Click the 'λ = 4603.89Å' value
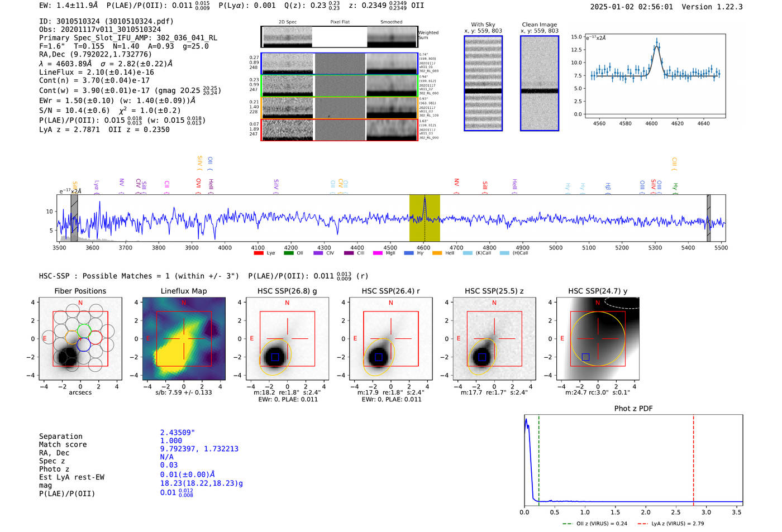Viewport: 782px width, 532px height. coord(65,64)
